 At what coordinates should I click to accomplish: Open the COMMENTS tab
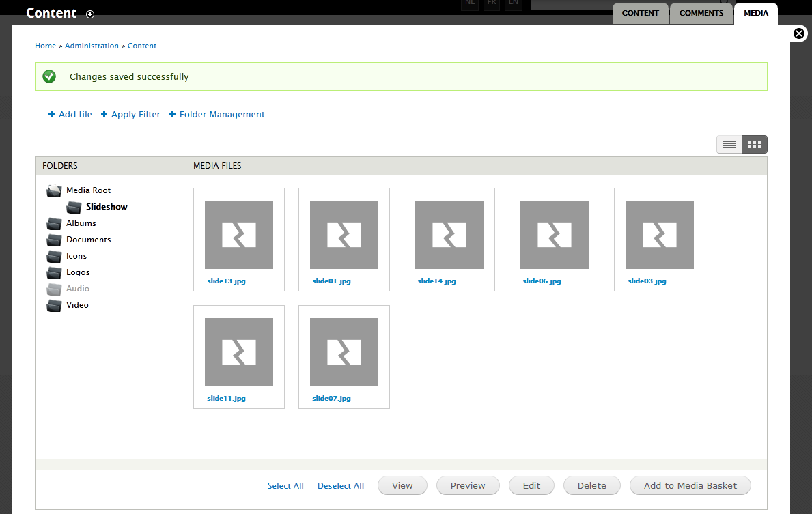coord(701,14)
